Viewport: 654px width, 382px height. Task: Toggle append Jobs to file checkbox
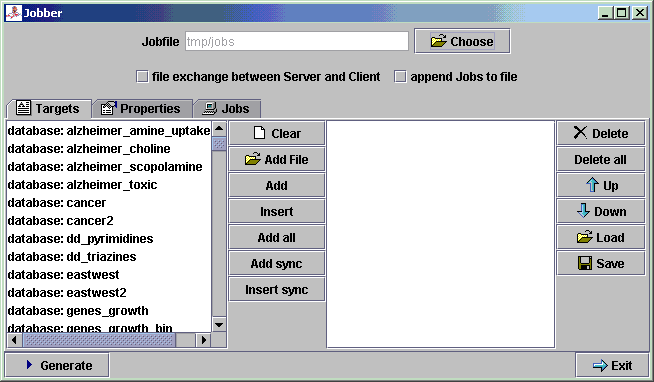coord(400,77)
